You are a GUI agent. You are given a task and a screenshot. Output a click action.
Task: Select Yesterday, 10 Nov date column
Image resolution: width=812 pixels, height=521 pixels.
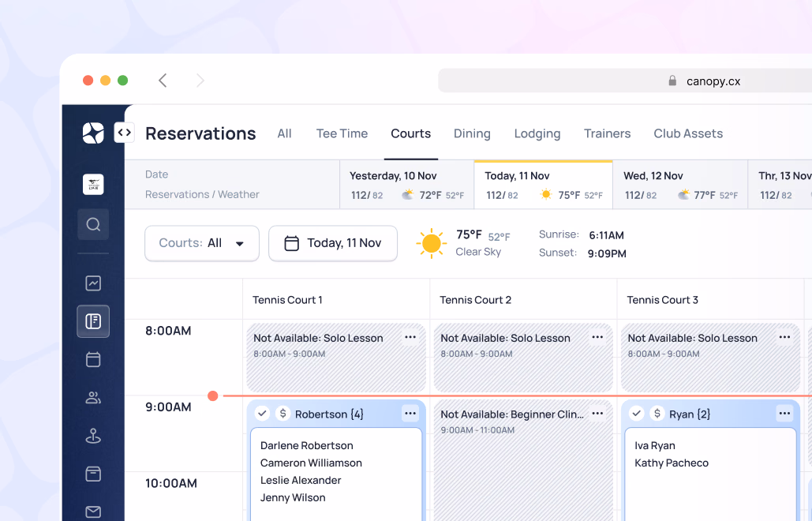point(407,185)
